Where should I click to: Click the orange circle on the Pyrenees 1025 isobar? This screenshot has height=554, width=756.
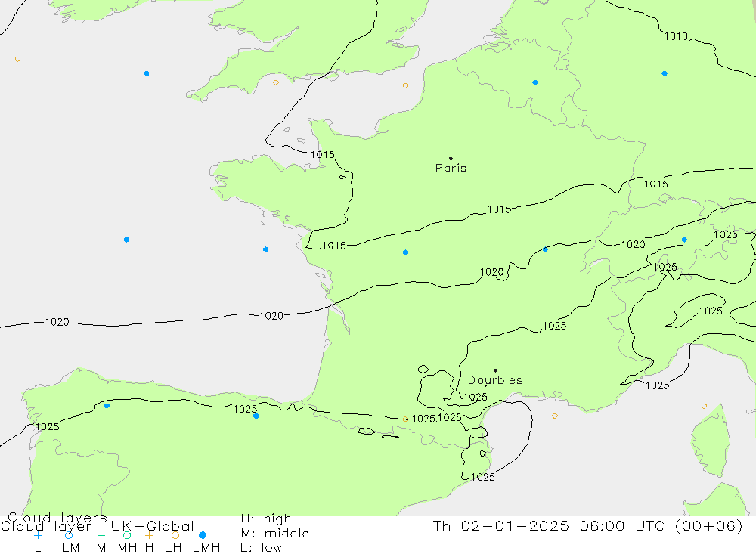coord(405,419)
